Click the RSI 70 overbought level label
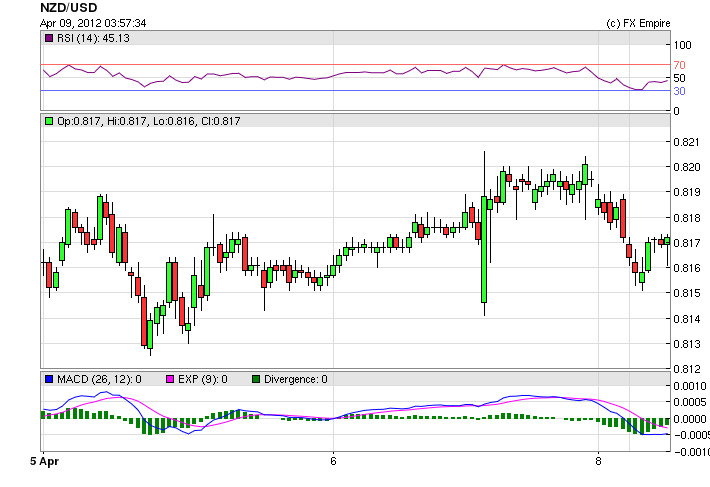Image resolution: width=710 pixels, height=487 pixels. click(679, 65)
